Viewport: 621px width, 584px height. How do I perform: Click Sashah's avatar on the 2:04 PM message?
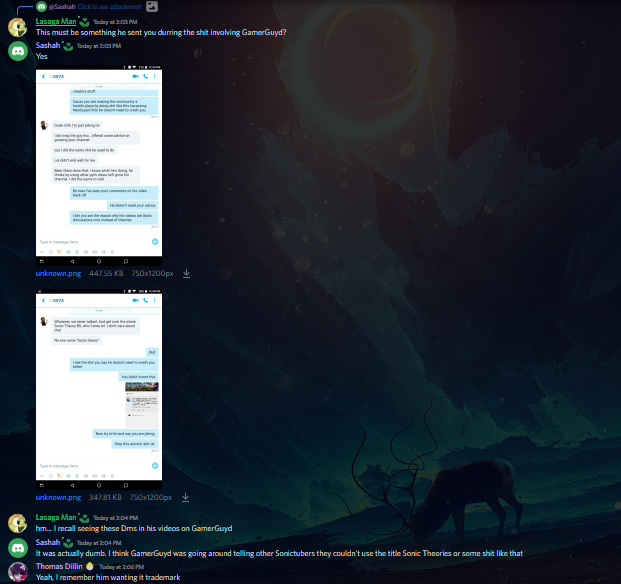[18, 548]
